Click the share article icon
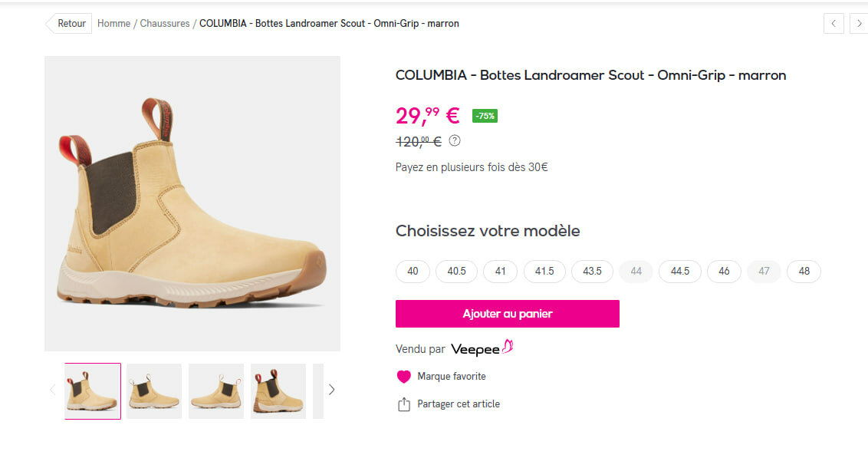868x458 pixels. click(404, 404)
